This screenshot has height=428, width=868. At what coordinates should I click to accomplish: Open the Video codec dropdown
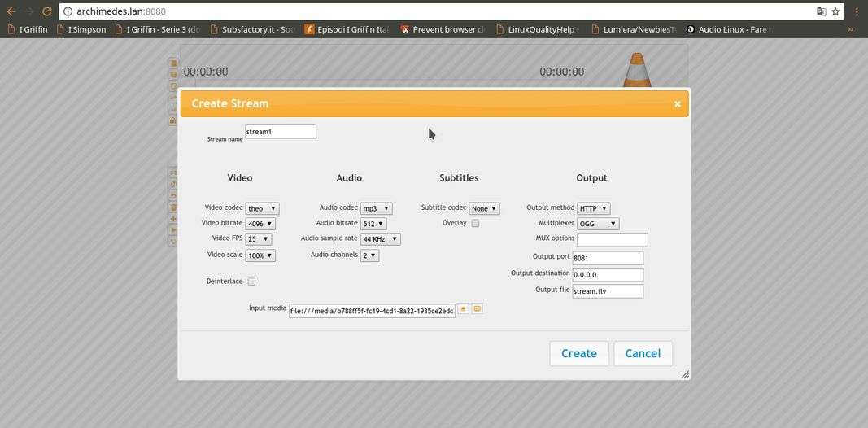pyautogui.click(x=263, y=209)
